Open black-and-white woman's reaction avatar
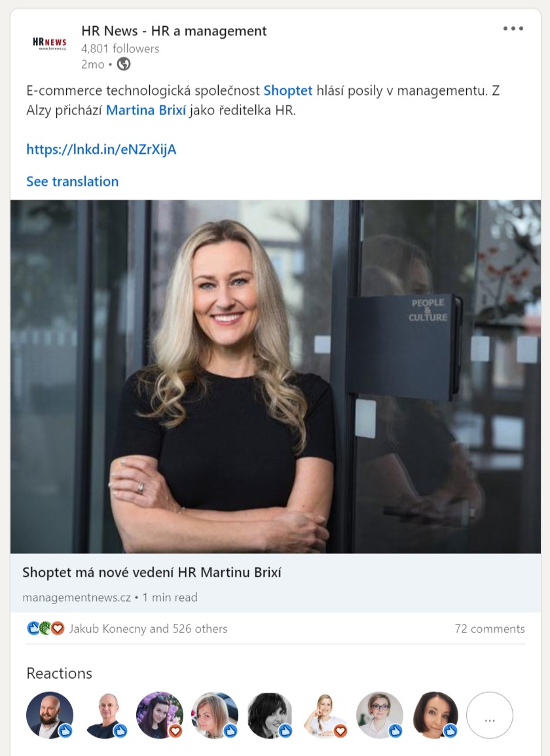Viewport: 550px width, 756px height. (x=270, y=715)
